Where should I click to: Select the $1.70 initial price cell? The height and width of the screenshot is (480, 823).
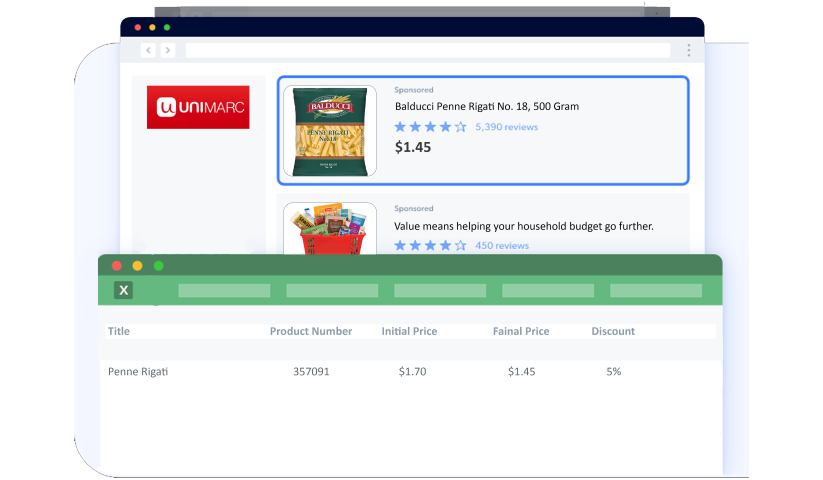coord(413,371)
